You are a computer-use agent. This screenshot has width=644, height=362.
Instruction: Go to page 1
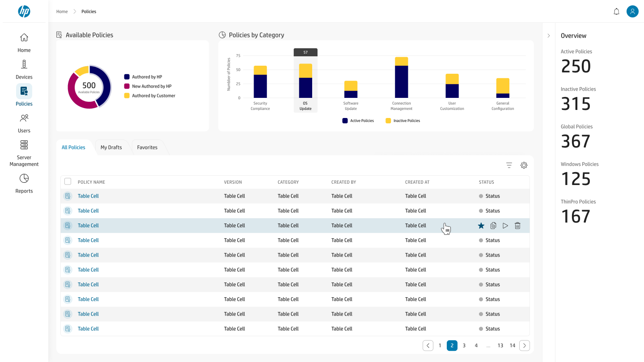pos(440,345)
